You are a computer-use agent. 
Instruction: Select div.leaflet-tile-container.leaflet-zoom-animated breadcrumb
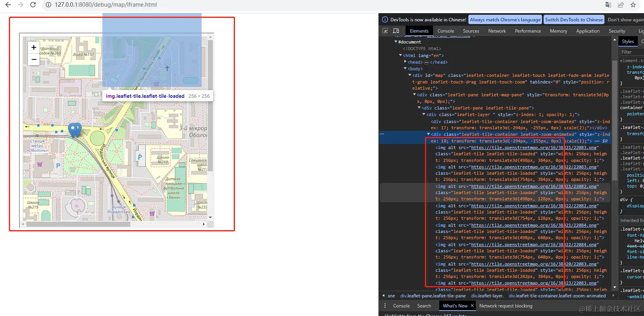557,296
